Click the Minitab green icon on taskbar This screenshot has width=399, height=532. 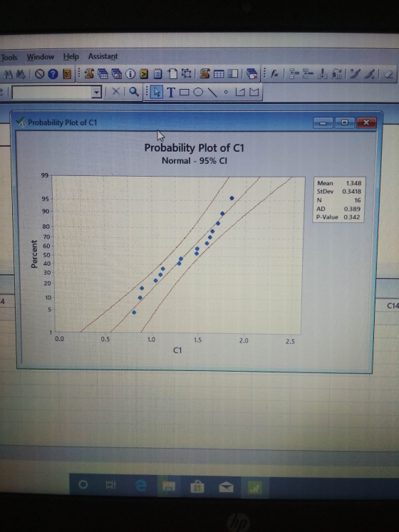254,489
